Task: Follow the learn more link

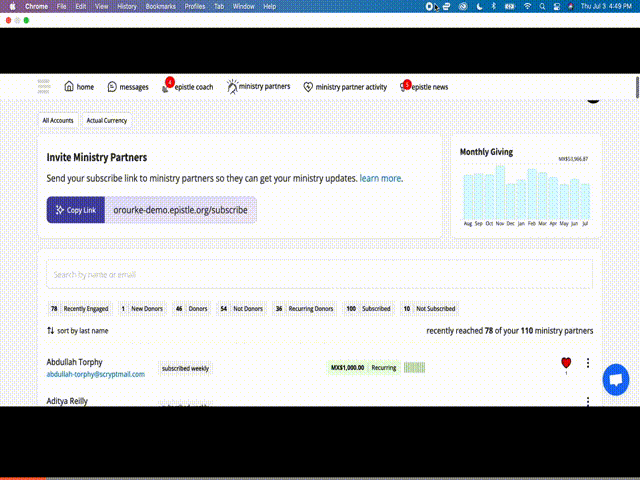Action: [x=380, y=178]
